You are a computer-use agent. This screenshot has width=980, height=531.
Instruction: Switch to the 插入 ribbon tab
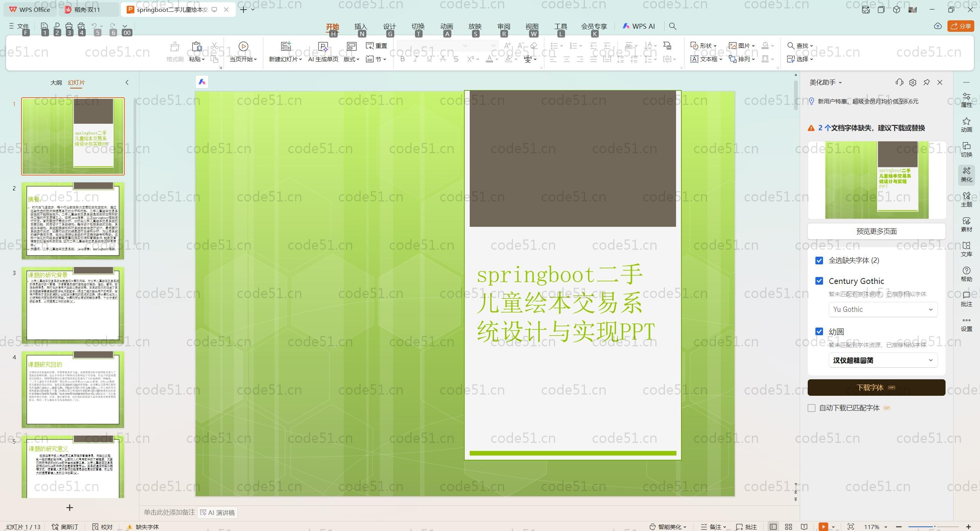coord(360,26)
